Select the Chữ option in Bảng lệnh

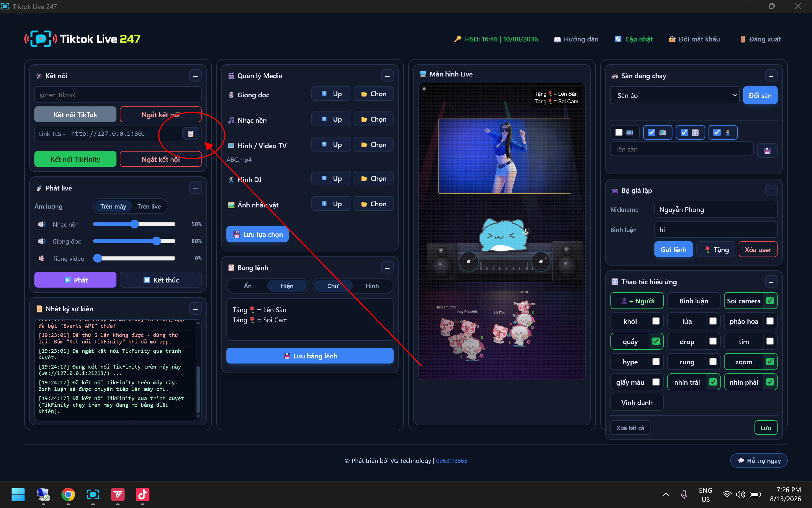(x=333, y=286)
